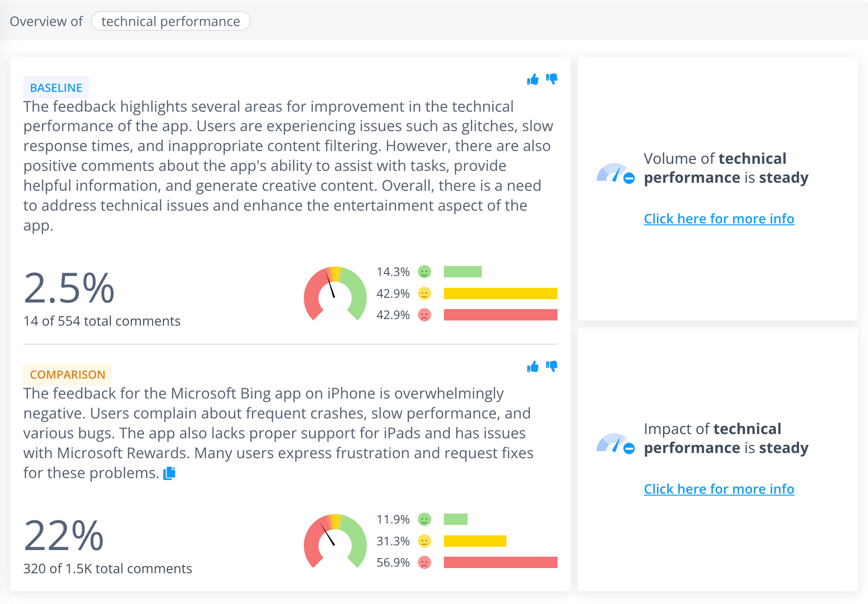Click the red 56.9% negative sentiment bar
The height and width of the screenshot is (604, 868).
pos(499,563)
